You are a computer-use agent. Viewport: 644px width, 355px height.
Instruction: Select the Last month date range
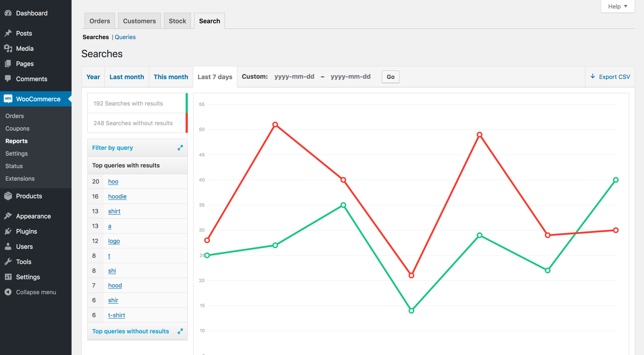[127, 77]
